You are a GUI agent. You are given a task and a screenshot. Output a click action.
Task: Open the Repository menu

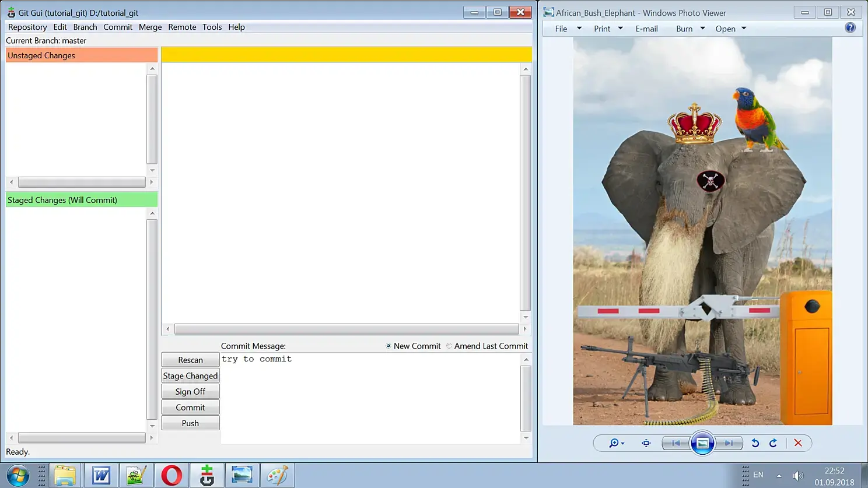coord(27,27)
